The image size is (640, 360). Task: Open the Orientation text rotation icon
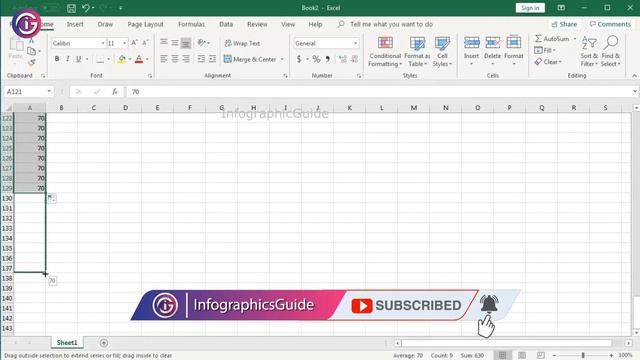tap(202, 42)
